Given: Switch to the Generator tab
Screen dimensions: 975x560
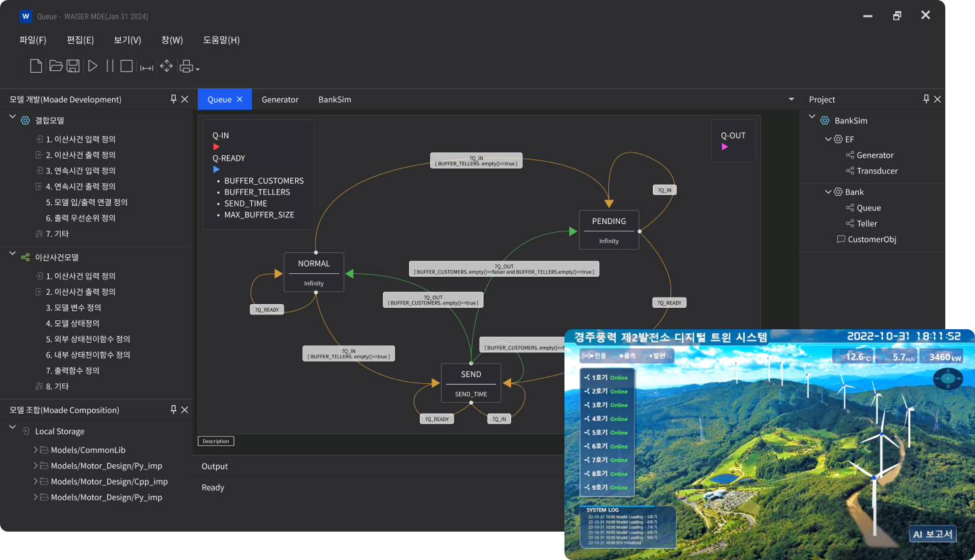Looking at the screenshot, I should click(x=280, y=99).
